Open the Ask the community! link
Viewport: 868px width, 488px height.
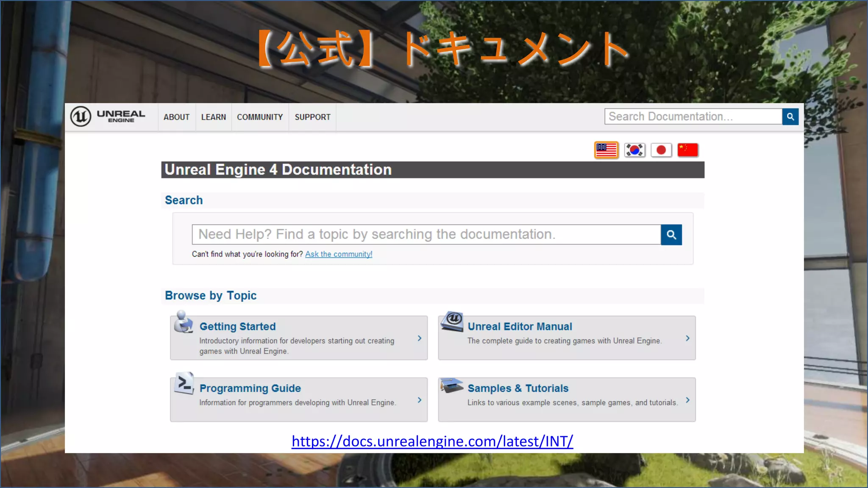coord(339,254)
